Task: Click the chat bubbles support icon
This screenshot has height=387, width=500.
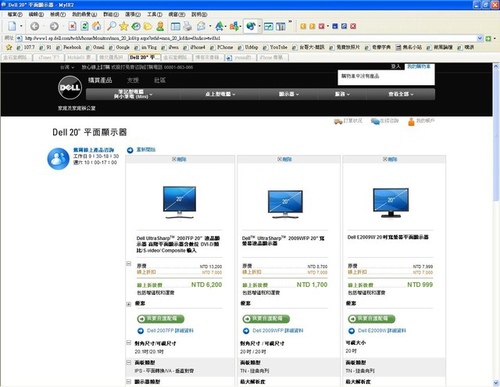Action: click(375, 122)
